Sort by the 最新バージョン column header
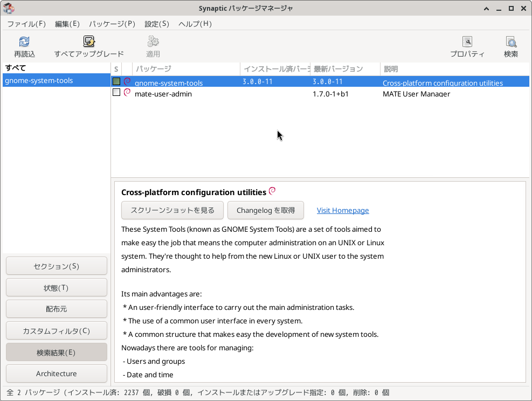 point(345,69)
